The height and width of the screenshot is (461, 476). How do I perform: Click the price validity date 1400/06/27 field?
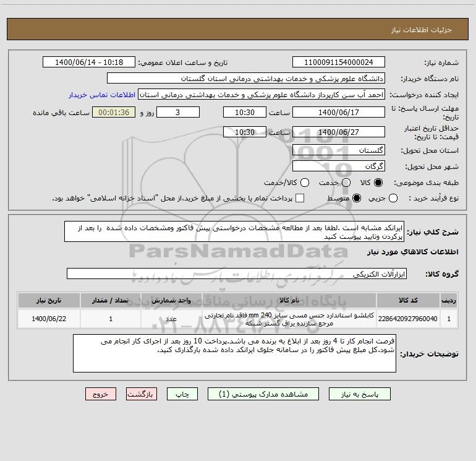click(x=339, y=132)
